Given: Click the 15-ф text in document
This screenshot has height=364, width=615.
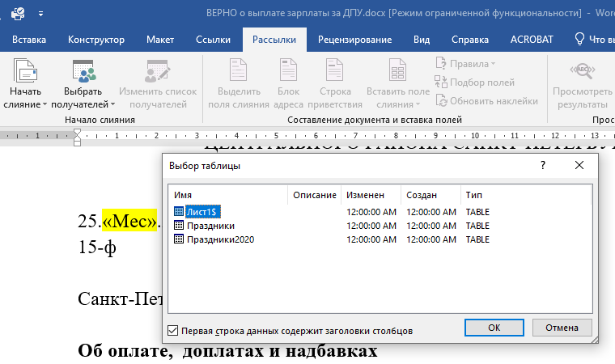Looking at the screenshot, I should coord(97,247).
